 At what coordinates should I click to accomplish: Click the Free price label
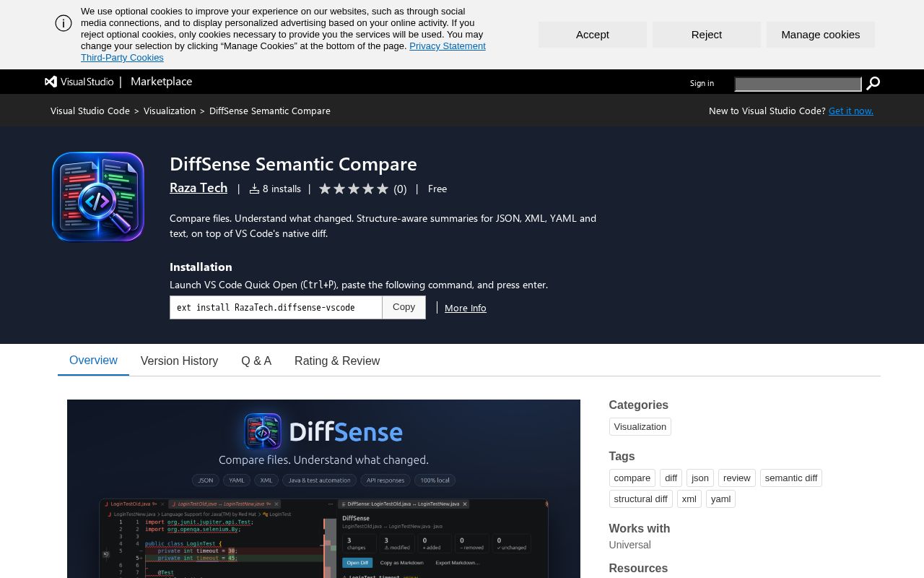437,189
